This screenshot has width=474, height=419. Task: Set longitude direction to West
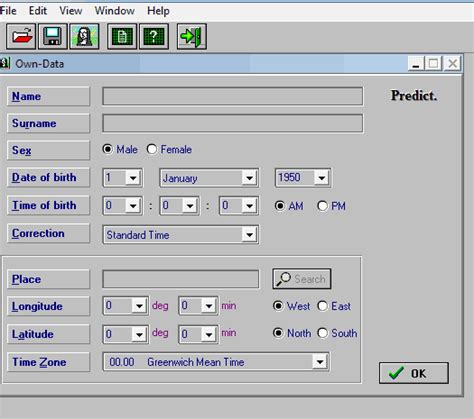(278, 306)
